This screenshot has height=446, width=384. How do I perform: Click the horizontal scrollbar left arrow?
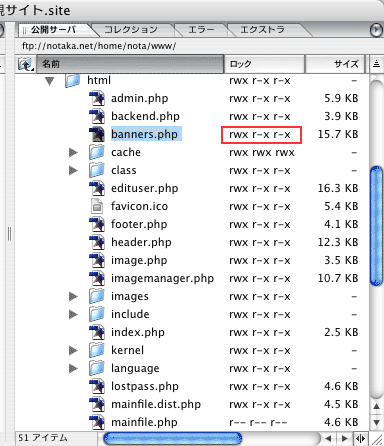pyautogui.click(x=328, y=438)
